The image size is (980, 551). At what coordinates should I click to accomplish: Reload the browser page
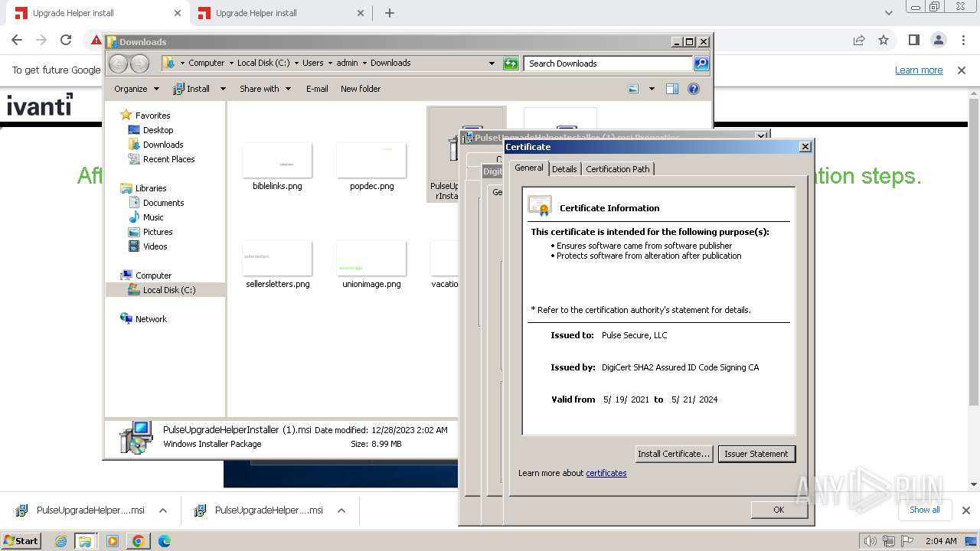(x=66, y=40)
